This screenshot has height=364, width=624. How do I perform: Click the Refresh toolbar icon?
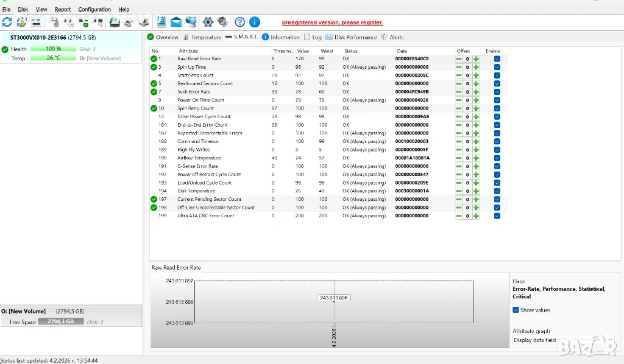pos(7,22)
